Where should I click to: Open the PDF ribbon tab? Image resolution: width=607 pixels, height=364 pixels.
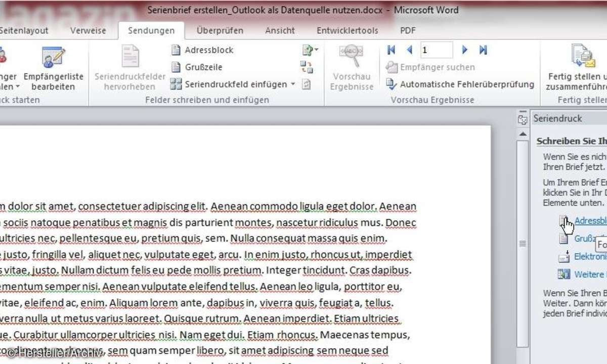408,30
